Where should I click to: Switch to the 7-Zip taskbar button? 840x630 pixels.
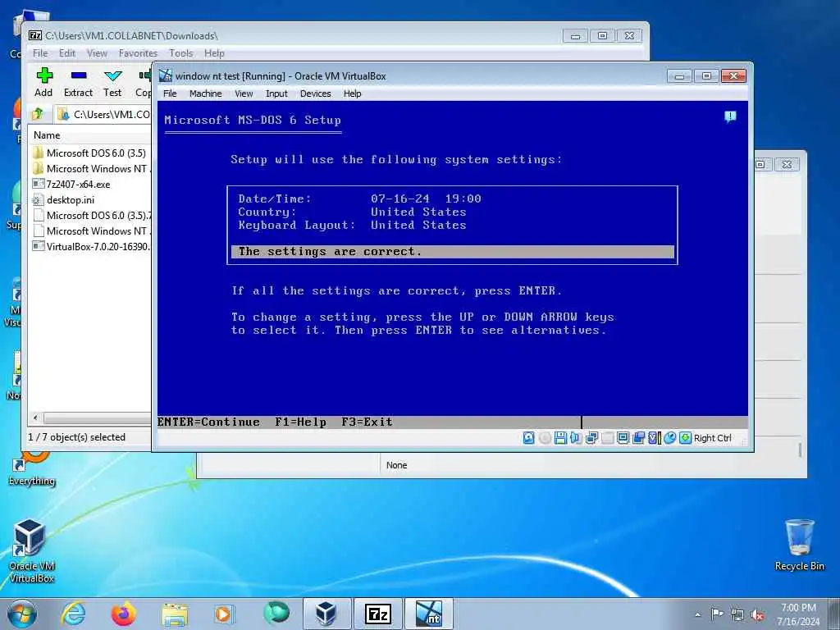pyautogui.click(x=377, y=614)
